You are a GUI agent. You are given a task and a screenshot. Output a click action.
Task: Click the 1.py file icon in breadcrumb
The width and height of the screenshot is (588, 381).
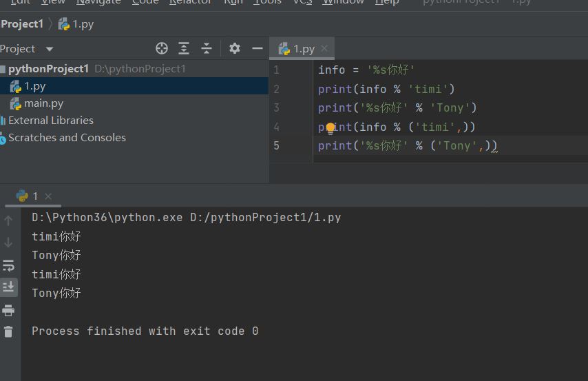[x=64, y=24]
